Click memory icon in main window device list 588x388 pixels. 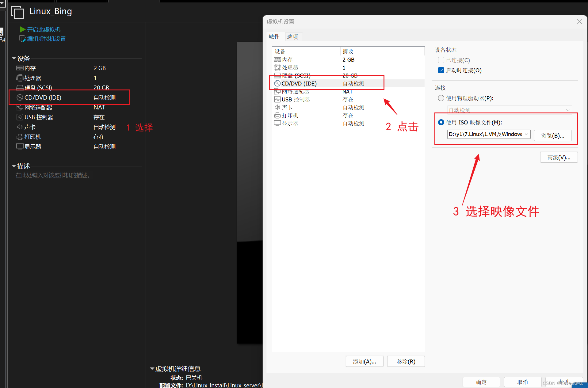(20, 68)
